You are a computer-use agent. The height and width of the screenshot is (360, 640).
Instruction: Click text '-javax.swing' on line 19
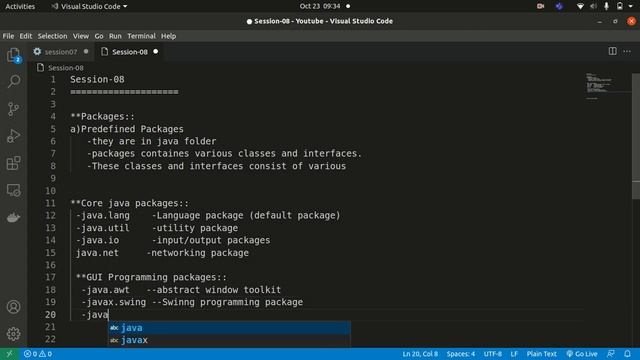click(113, 302)
